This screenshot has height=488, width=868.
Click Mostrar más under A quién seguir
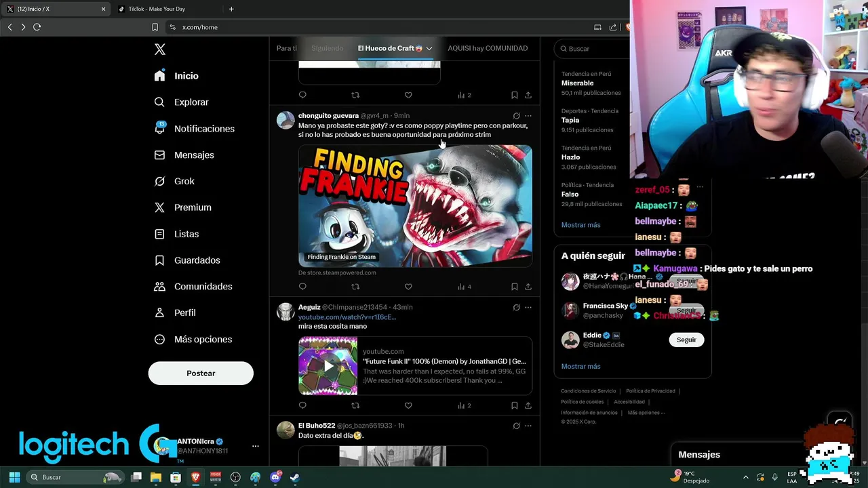pyautogui.click(x=580, y=367)
